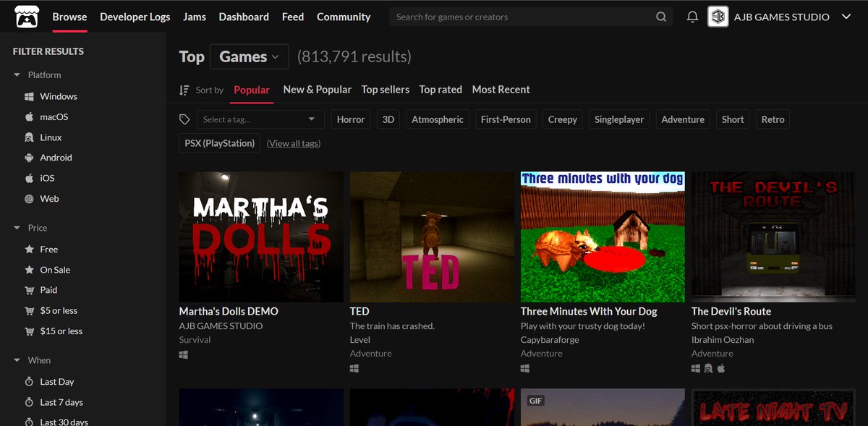This screenshot has width=868, height=426.
Task: Filter by the Atmospheric tag
Action: [438, 119]
